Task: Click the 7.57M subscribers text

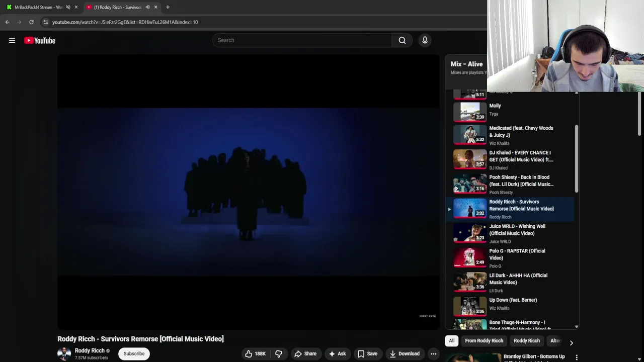Action: click(92, 358)
